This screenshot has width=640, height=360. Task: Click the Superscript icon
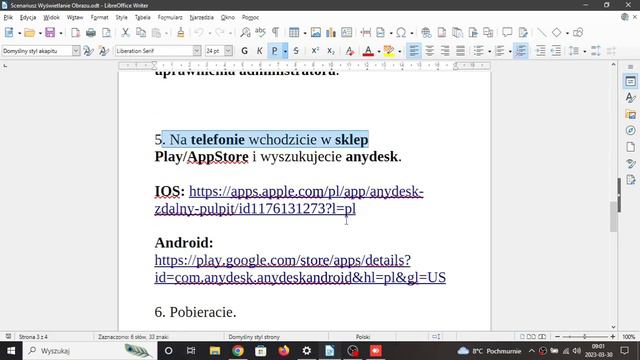[x=315, y=51]
